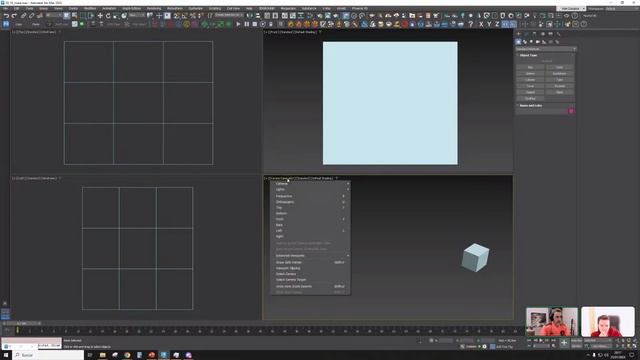The height and width of the screenshot is (360, 640).
Task: Click Select Camera Target menu entry
Action: 310,280
